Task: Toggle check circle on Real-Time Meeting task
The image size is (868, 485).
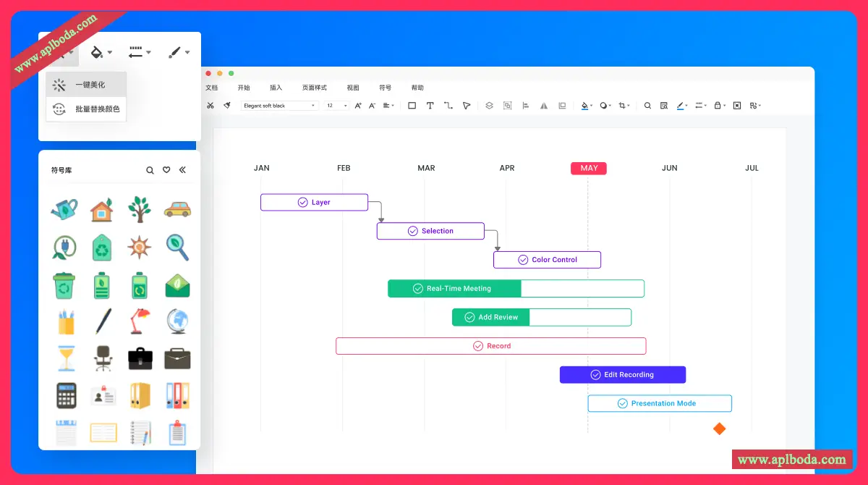Action: (417, 288)
